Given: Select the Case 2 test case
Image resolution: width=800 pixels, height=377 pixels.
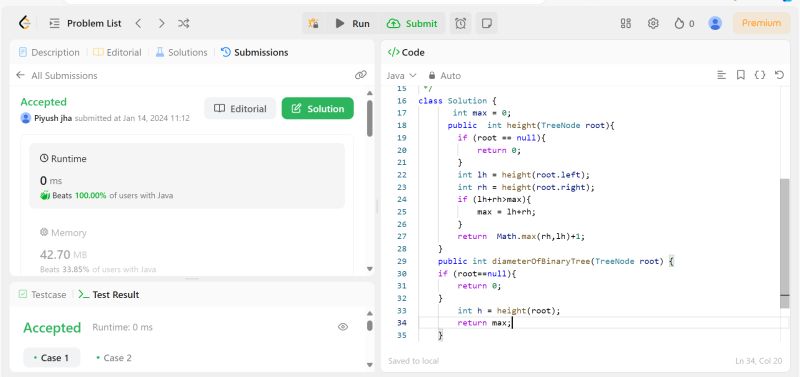Looking at the screenshot, I should point(114,358).
